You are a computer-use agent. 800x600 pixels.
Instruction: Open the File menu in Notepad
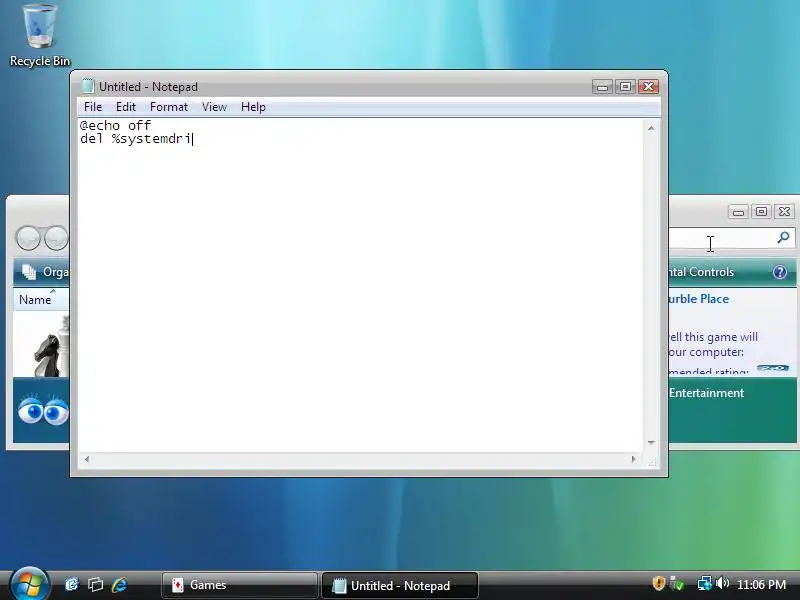click(93, 107)
